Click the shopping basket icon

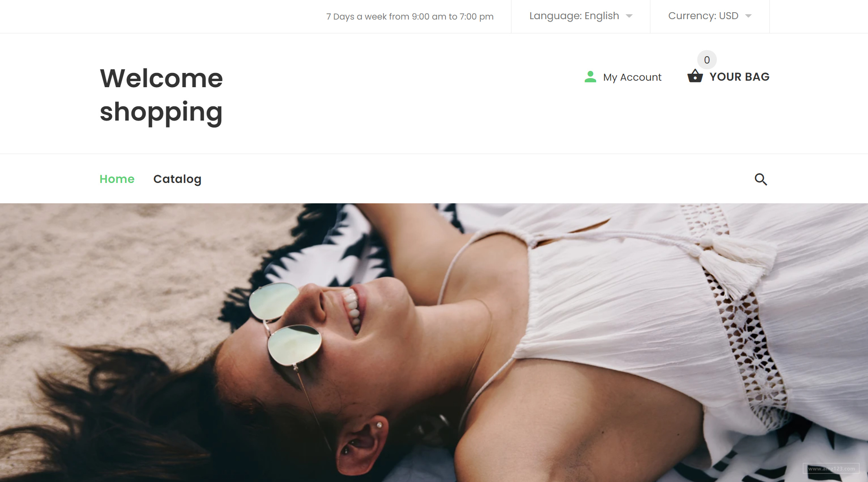click(x=695, y=76)
